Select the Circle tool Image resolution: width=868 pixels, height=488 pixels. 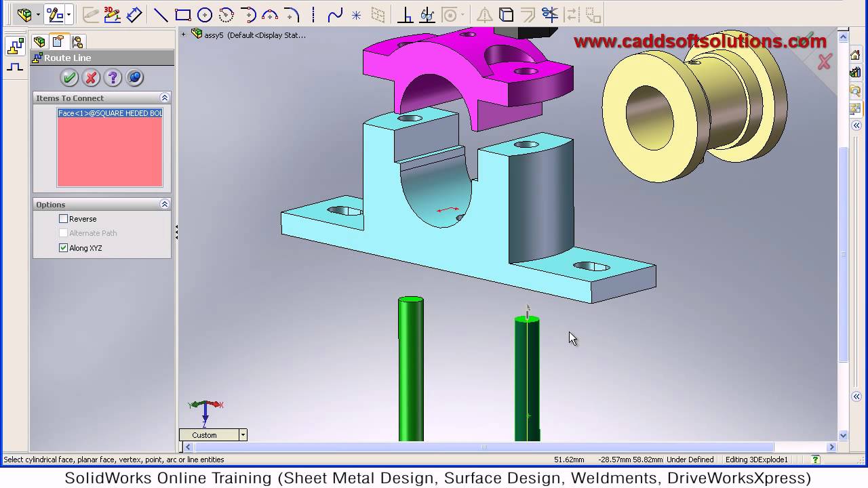(204, 14)
